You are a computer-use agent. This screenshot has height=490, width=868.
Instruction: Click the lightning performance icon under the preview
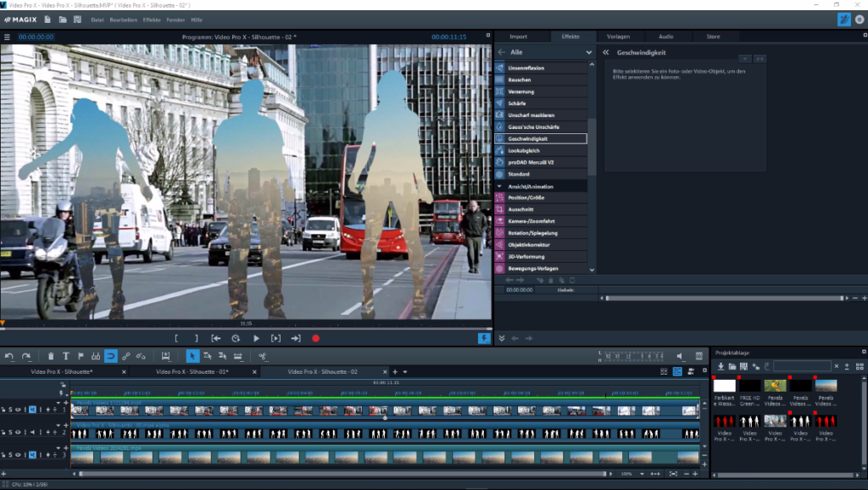pyautogui.click(x=484, y=338)
